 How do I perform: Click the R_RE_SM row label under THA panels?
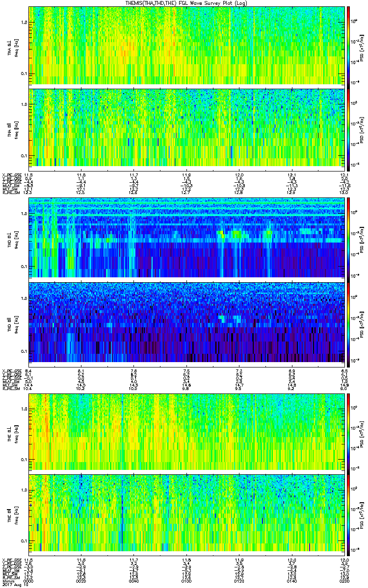(10, 193)
